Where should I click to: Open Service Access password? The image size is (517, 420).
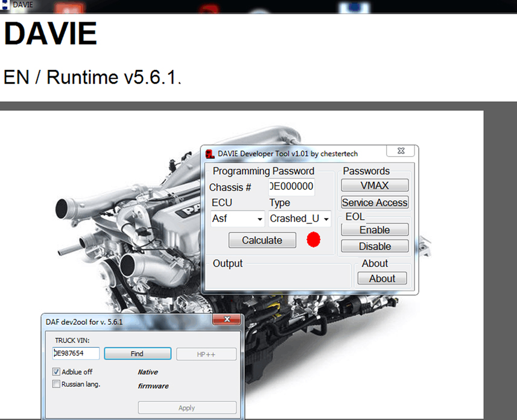(375, 202)
